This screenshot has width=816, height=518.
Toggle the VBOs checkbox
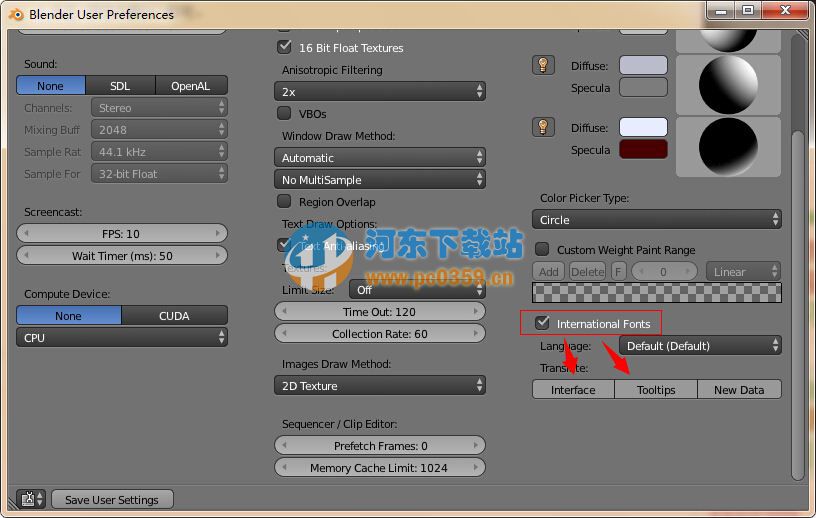(284, 113)
